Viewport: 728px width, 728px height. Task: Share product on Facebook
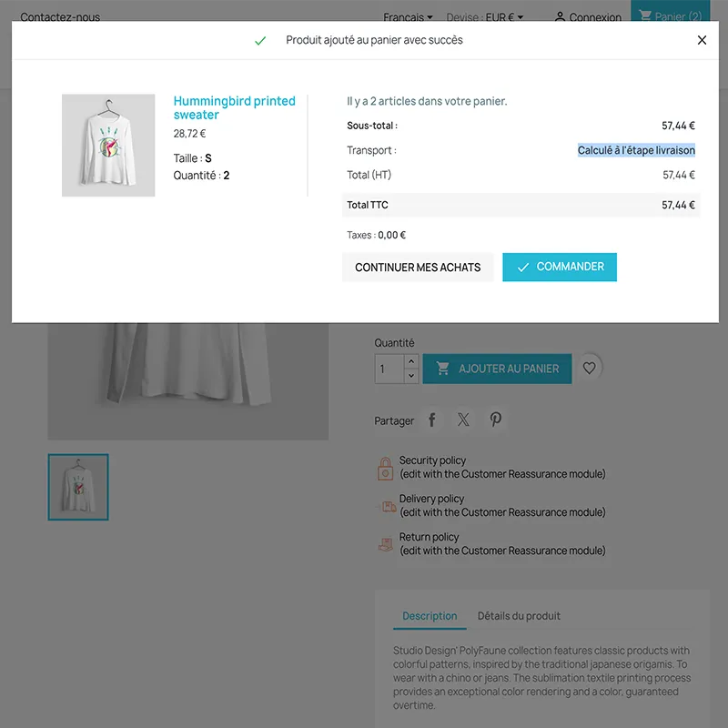click(431, 420)
